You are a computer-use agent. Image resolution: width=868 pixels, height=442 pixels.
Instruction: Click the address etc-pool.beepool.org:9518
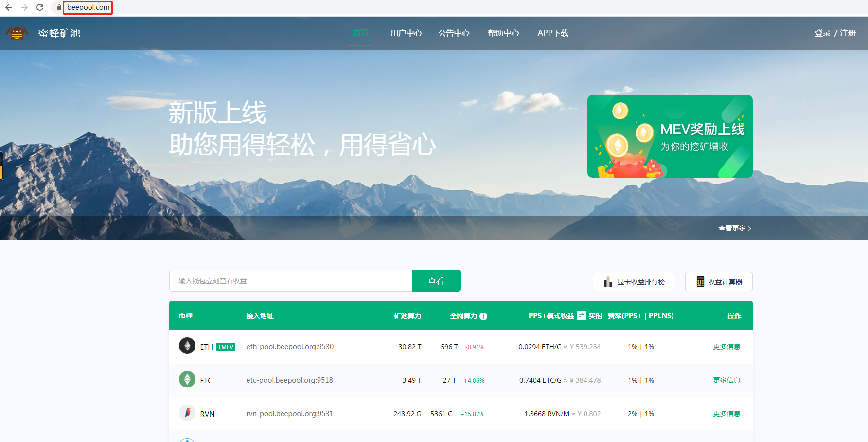pyautogui.click(x=289, y=380)
